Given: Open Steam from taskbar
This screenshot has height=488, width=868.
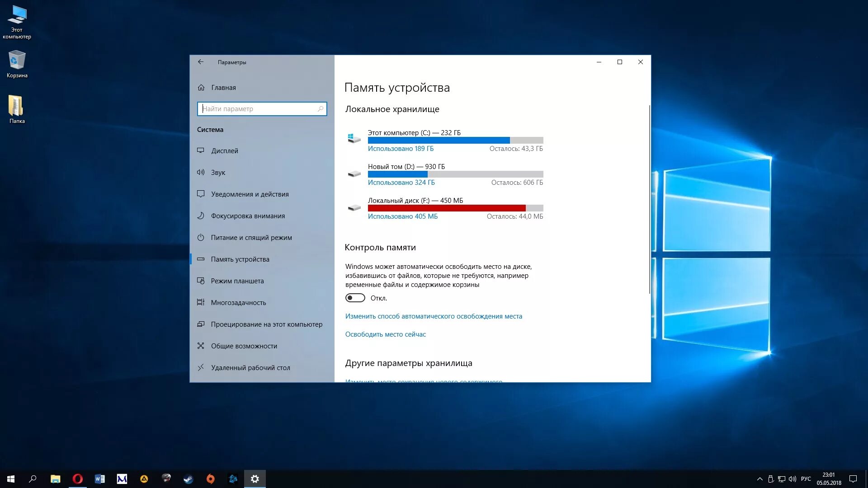Looking at the screenshot, I should click(x=188, y=479).
